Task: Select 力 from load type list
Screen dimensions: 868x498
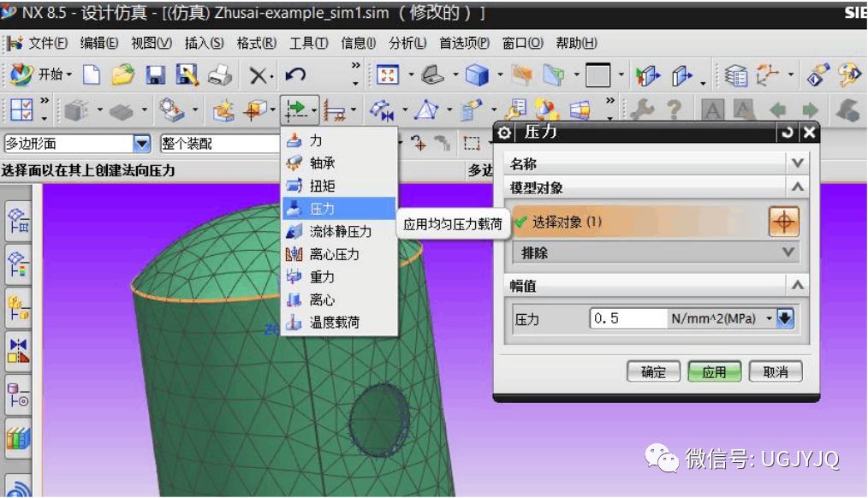Action: (x=339, y=140)
